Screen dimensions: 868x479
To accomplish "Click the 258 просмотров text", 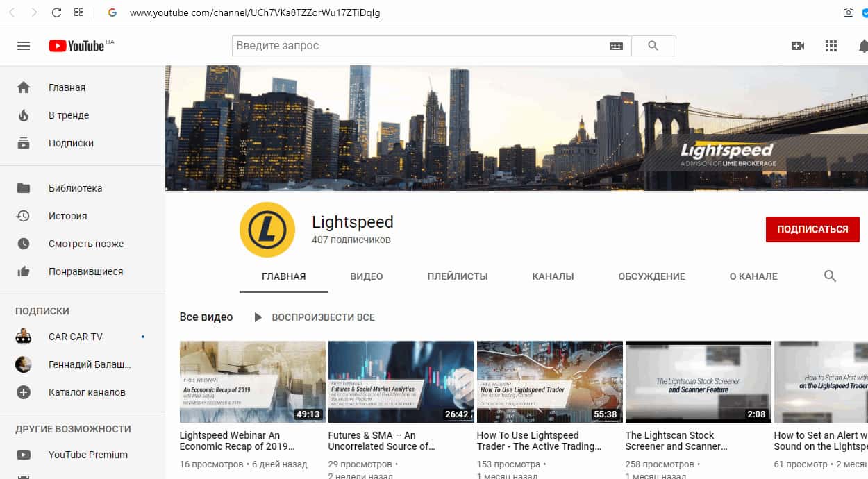I will 660,464.
